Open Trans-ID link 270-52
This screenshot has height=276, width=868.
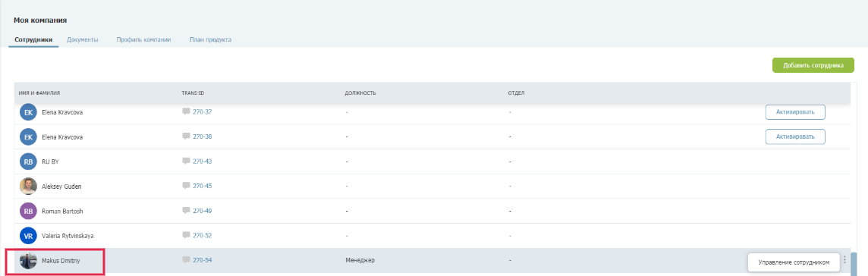(x=202, y=236)
